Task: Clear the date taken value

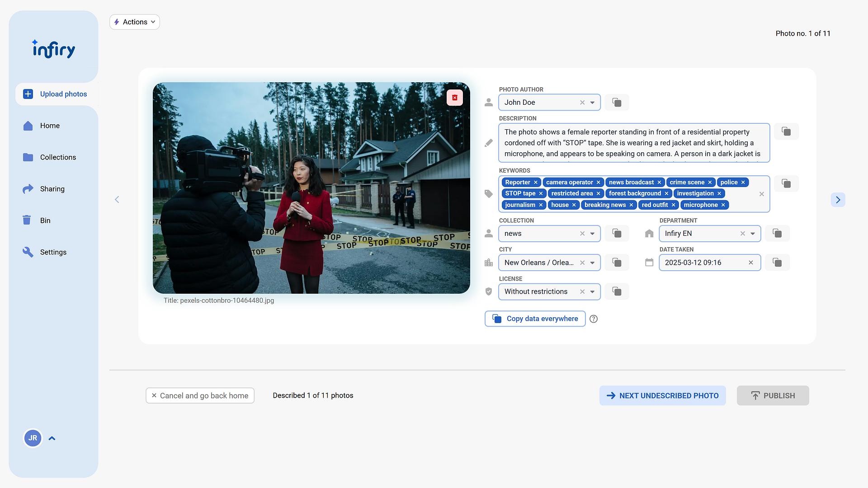Action: coord(751,263)
